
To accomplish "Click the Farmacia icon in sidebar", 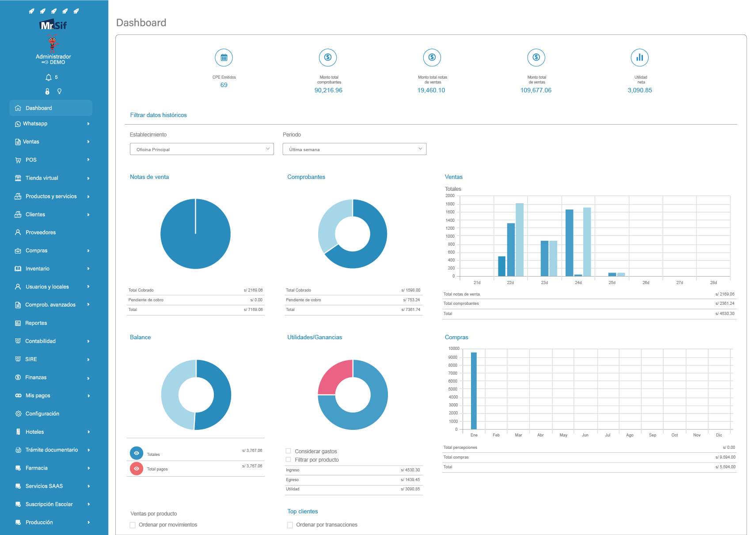I will click(18, 468).
